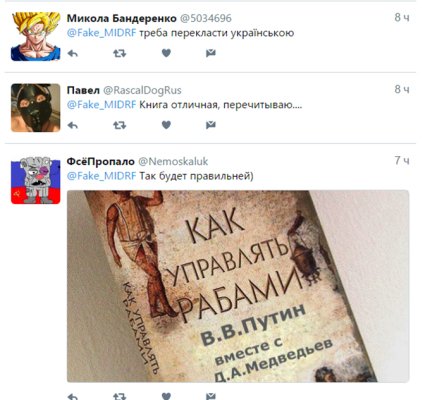The width and height of the screenshot is (430, 400).
Task: Open Микола Бандеренко's Goku avatar
Action: [x=35, y=36]
